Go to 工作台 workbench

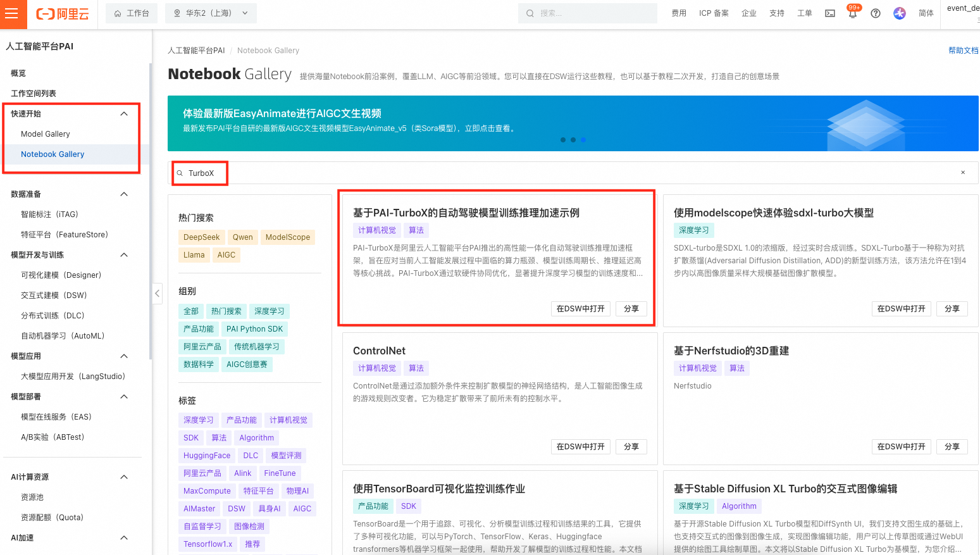coord(132,13)
